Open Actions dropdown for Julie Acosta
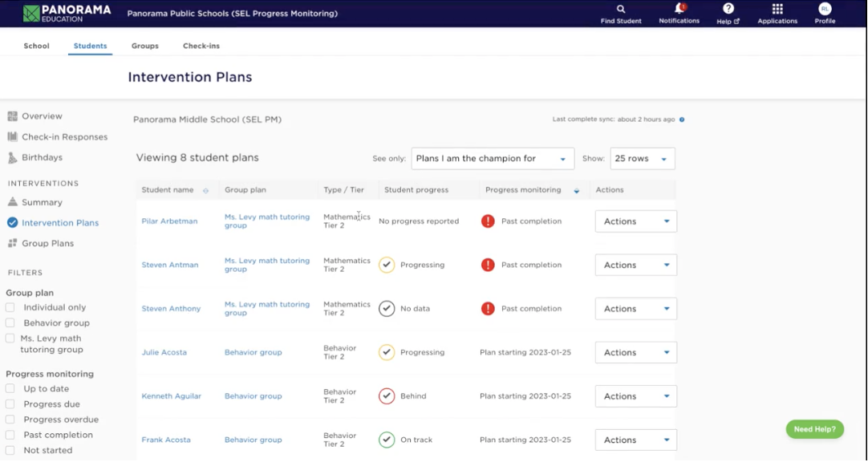The image size is (868, 462). pyautogui.click(x=635, y=352)
